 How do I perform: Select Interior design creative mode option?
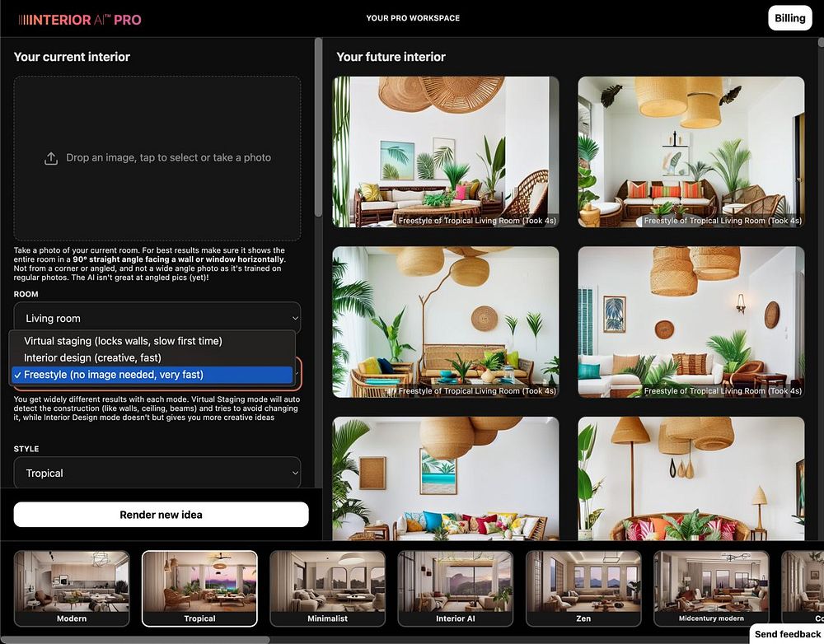(x=152, y=357)
